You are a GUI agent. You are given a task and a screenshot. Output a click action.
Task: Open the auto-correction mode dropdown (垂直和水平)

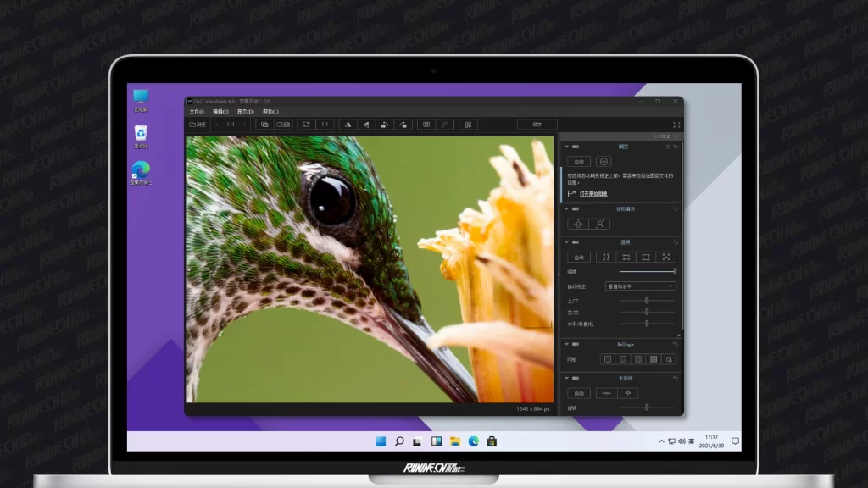point(640,286)
